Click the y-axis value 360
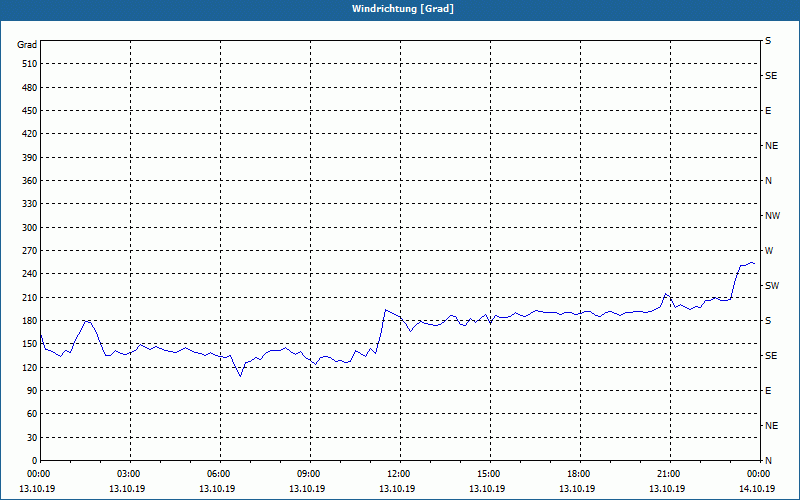The height and width of the screenshot is (500, 800). [30, 181]
